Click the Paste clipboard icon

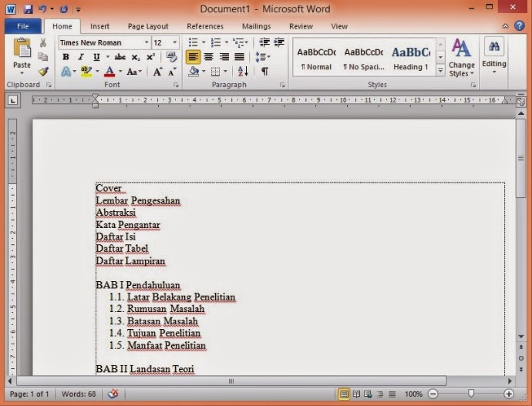[x=22, y=48]
